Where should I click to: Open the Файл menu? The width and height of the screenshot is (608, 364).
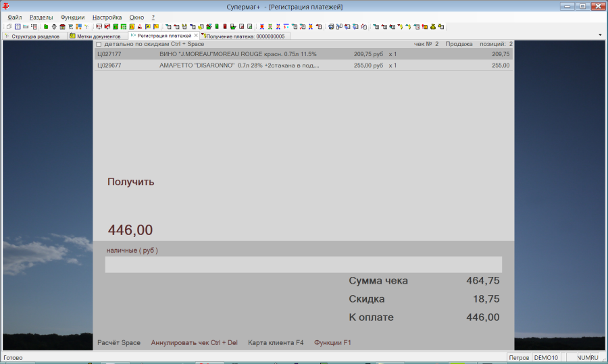point(15,18)
